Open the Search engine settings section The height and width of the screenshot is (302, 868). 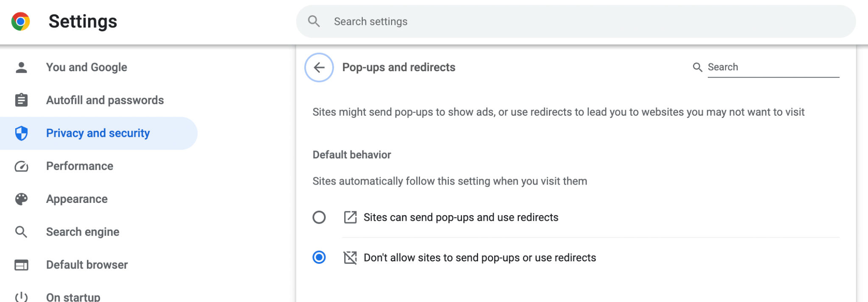83,231
